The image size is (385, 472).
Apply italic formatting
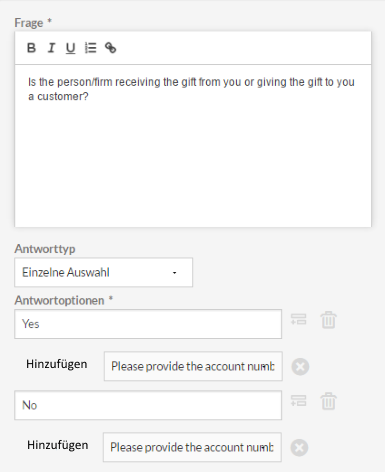[51, 48]
